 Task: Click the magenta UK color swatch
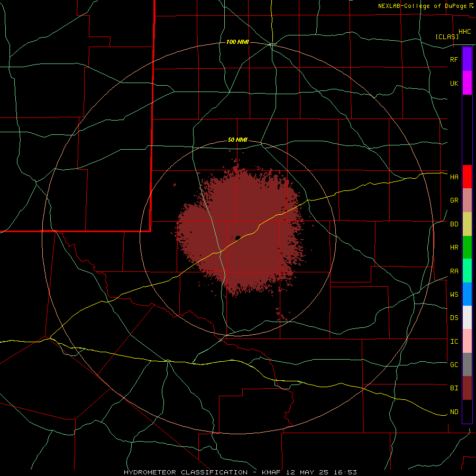tap(467, 83)
